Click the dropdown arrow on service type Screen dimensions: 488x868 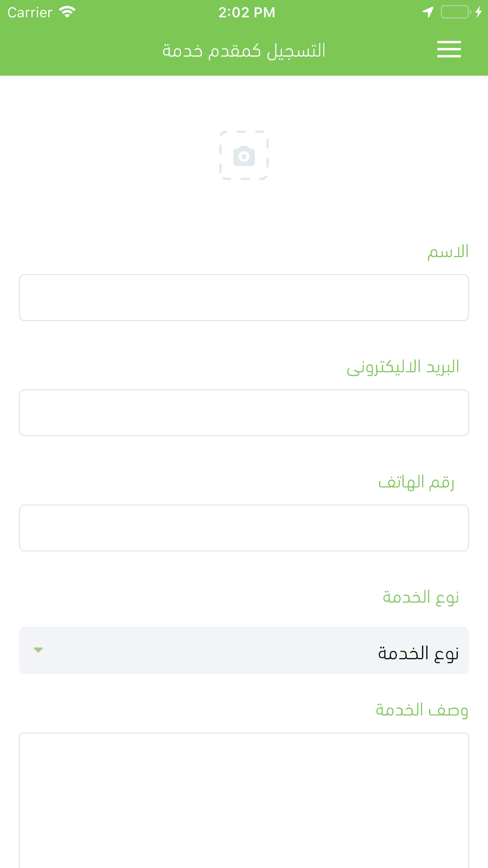[38, 650]
